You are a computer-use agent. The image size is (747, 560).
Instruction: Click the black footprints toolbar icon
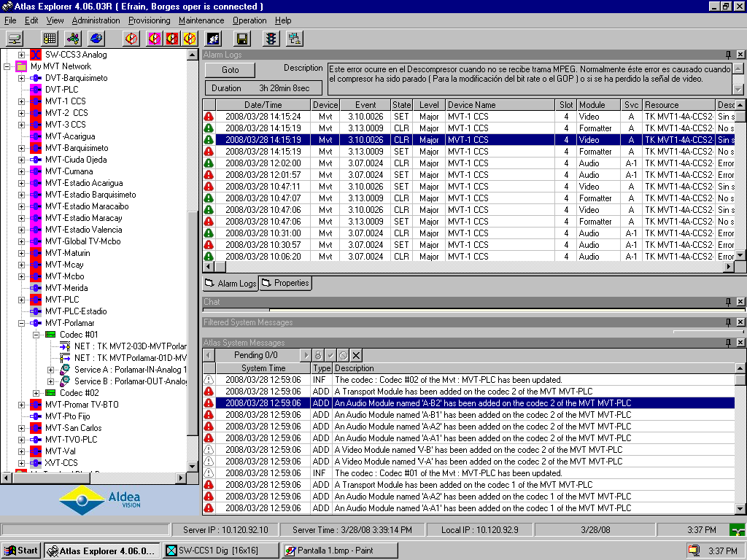213,39
